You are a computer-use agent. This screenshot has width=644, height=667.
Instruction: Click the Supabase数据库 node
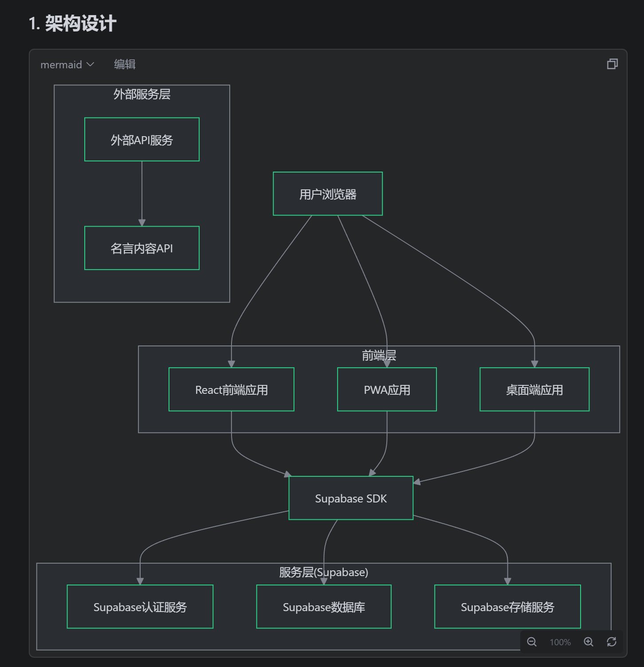tap(324, 607)
